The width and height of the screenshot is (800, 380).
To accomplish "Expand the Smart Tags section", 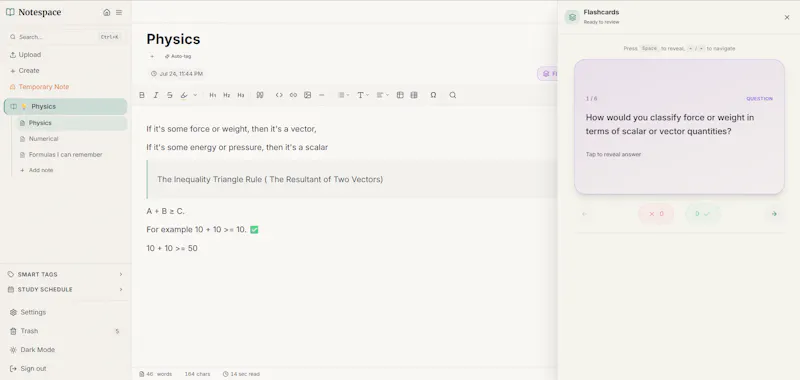I will tap(65, 274).
